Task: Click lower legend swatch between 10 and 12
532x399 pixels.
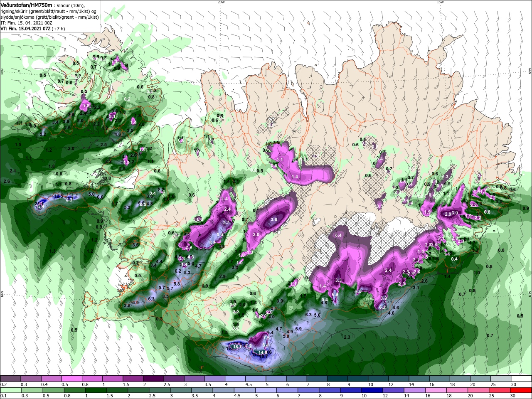Action: click(x=372, y=390)
